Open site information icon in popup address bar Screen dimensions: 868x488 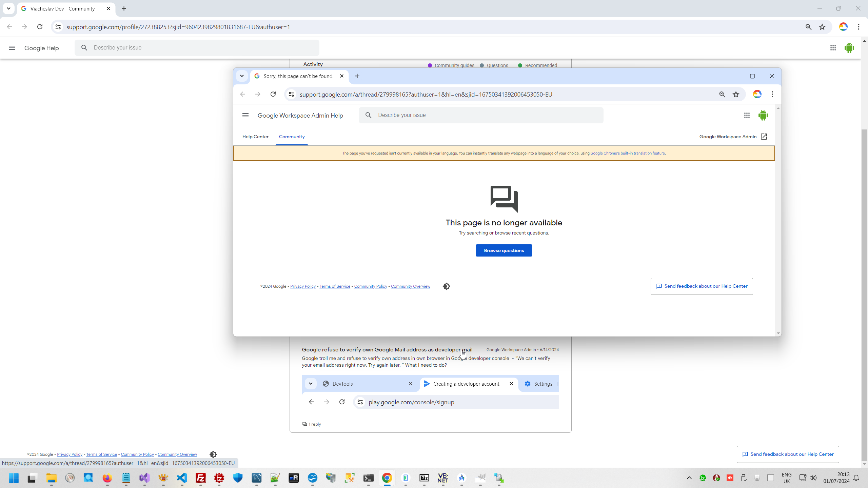[291, 94]
